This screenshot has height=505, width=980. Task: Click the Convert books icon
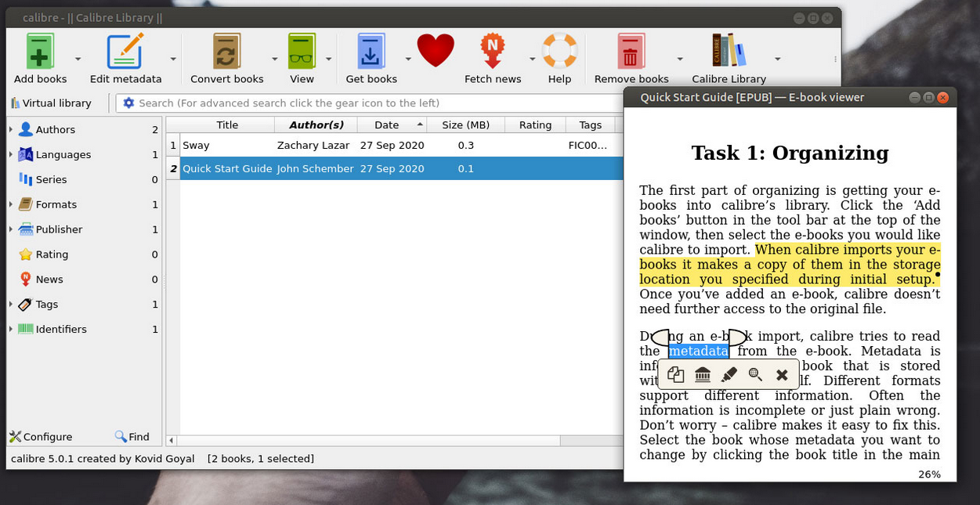pos(226,52)
